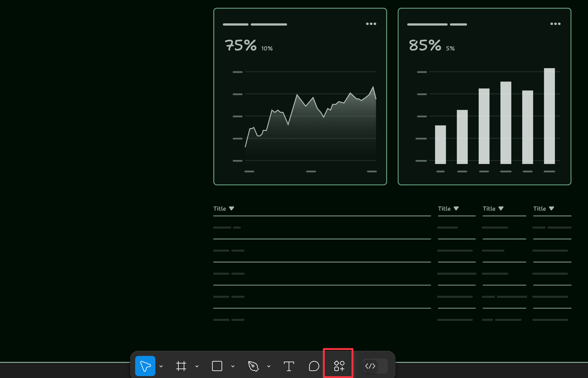Screen dimensions: 588x378
Task: Activate the Pen tool
Action: tap(253, 366)
